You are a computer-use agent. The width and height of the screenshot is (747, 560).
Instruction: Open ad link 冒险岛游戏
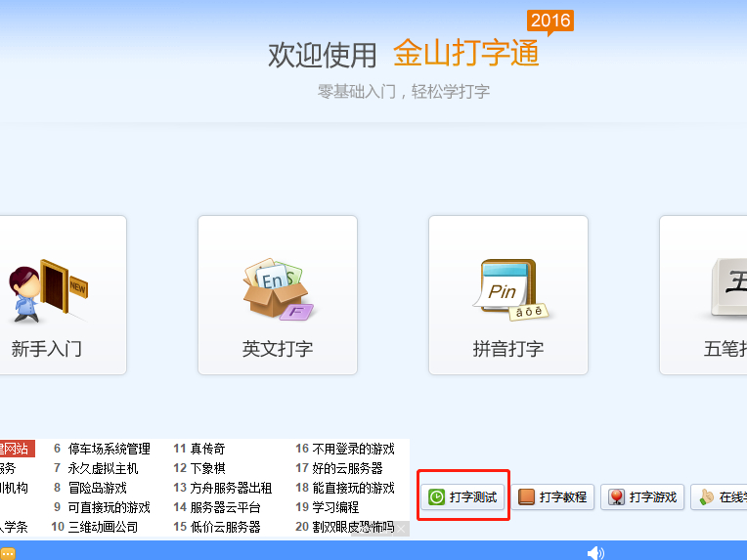[x=97, y=488]
